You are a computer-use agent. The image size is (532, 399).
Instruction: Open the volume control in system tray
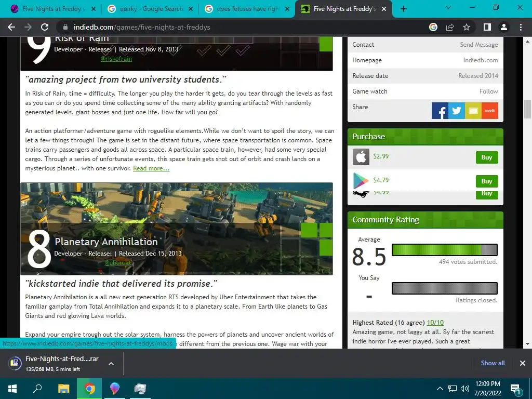click(x=465, y=389)
